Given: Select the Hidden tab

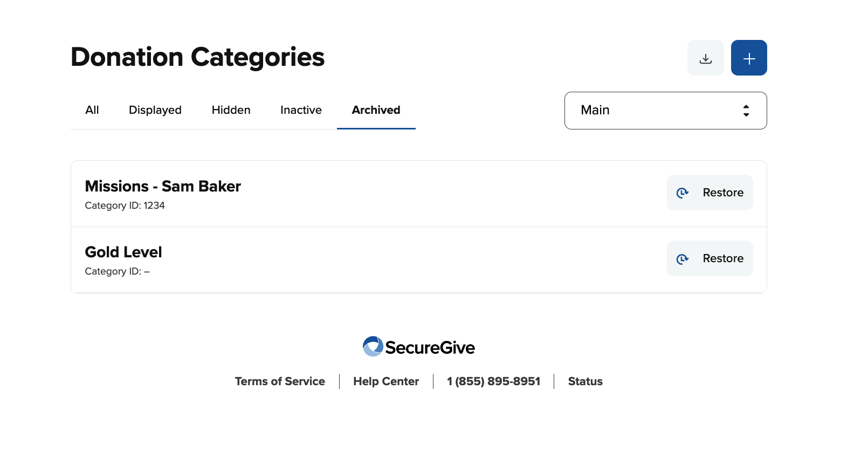Looking at the screenshot, I should pos(231,110).
